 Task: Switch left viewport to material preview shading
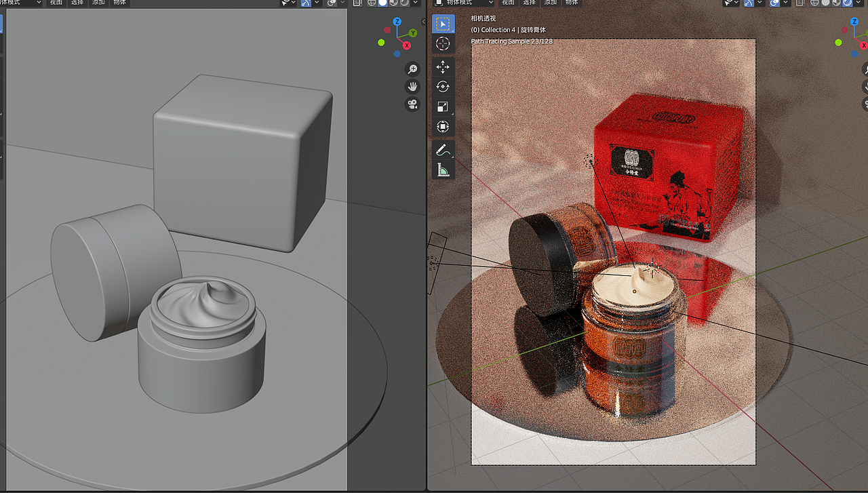pyautogui.click(x=393, y=3)
